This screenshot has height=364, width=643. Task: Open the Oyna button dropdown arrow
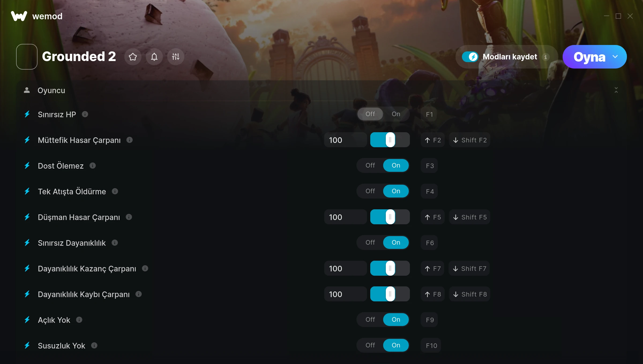click(615, 57)
